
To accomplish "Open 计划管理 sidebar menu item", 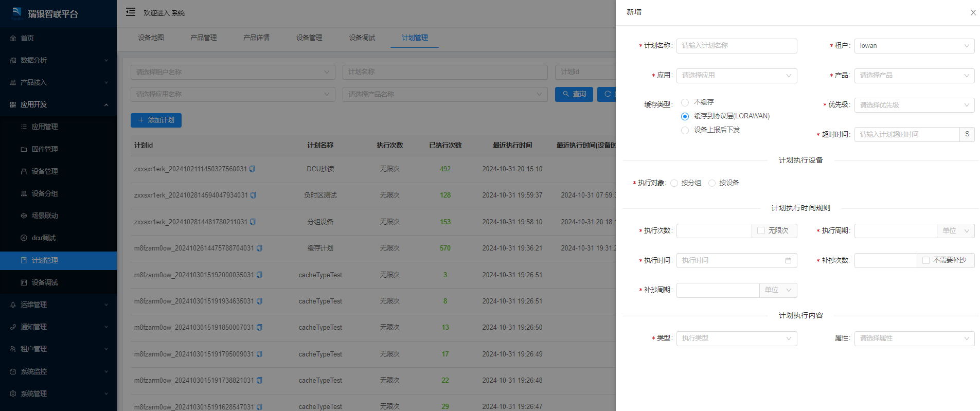I will [58, 260].
